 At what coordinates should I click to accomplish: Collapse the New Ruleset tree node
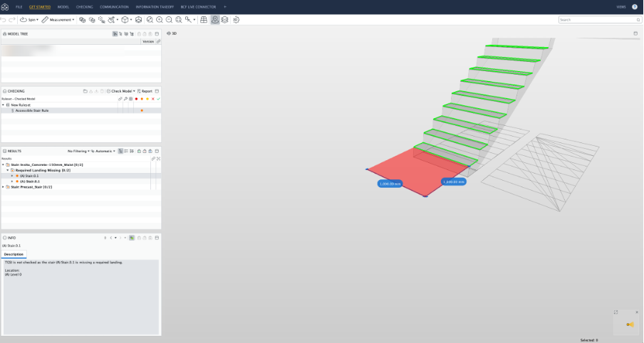(4, 105)
